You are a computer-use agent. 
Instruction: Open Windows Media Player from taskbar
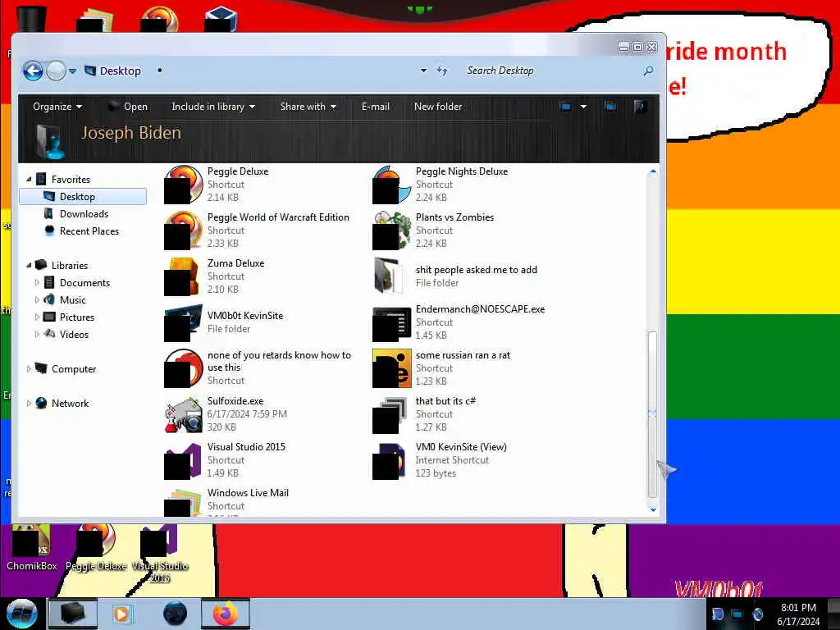coord(121,614)
